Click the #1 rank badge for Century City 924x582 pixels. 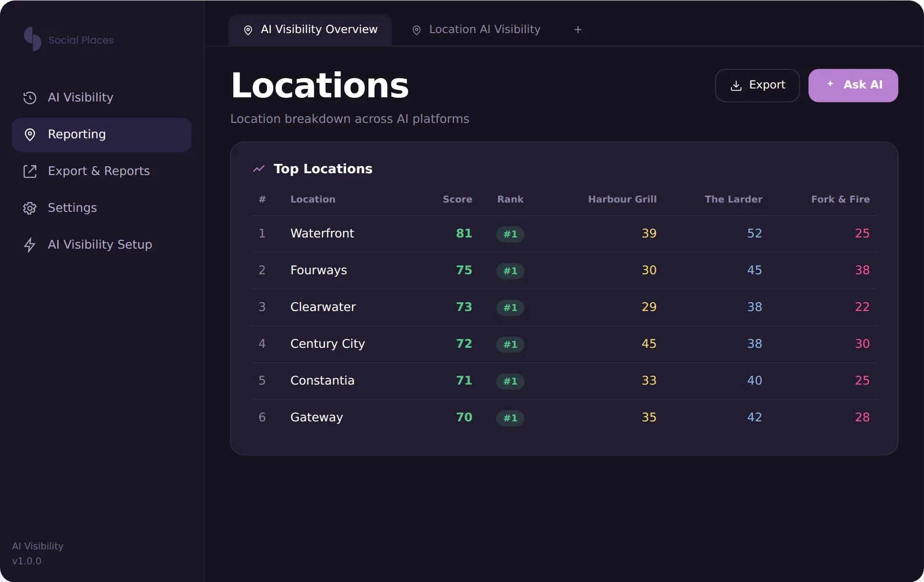point(510,345)
